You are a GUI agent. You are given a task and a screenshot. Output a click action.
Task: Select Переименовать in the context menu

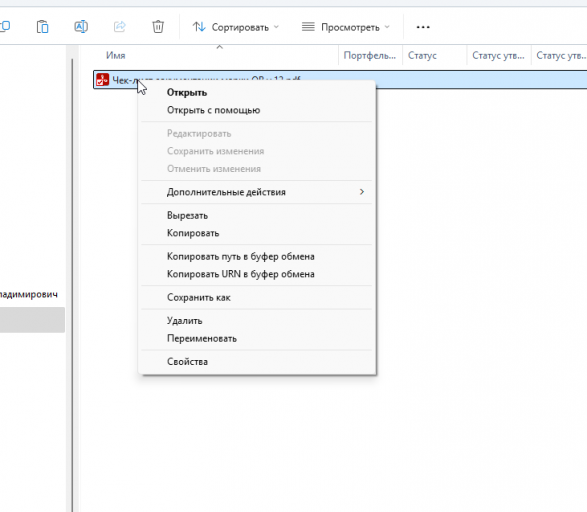pos(257,338)
